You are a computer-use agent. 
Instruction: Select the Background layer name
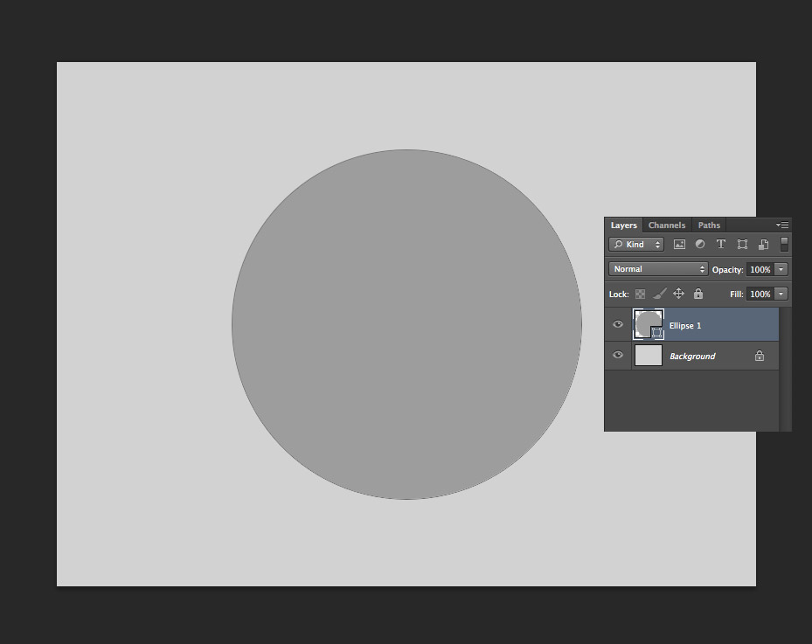click(692, 357)
